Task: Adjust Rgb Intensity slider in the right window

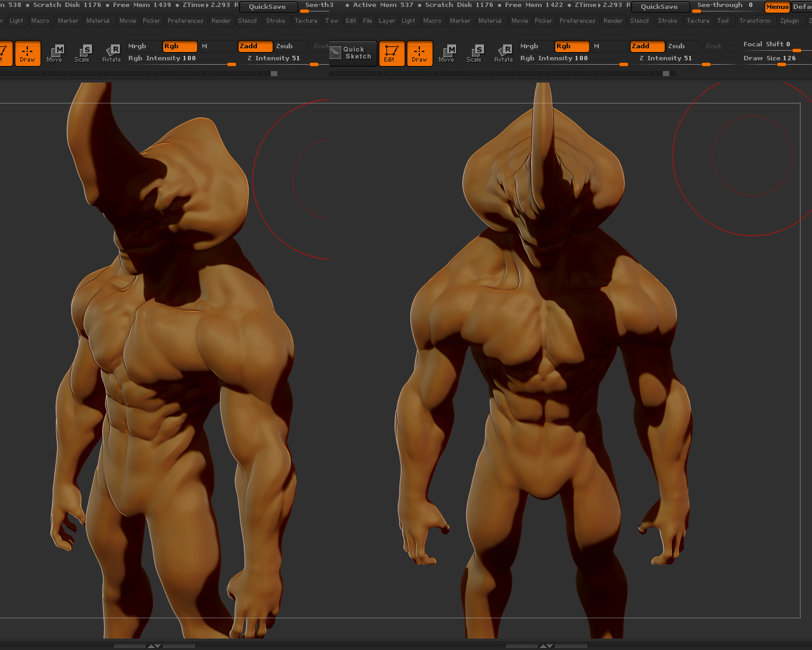Action: pos(573,60)
